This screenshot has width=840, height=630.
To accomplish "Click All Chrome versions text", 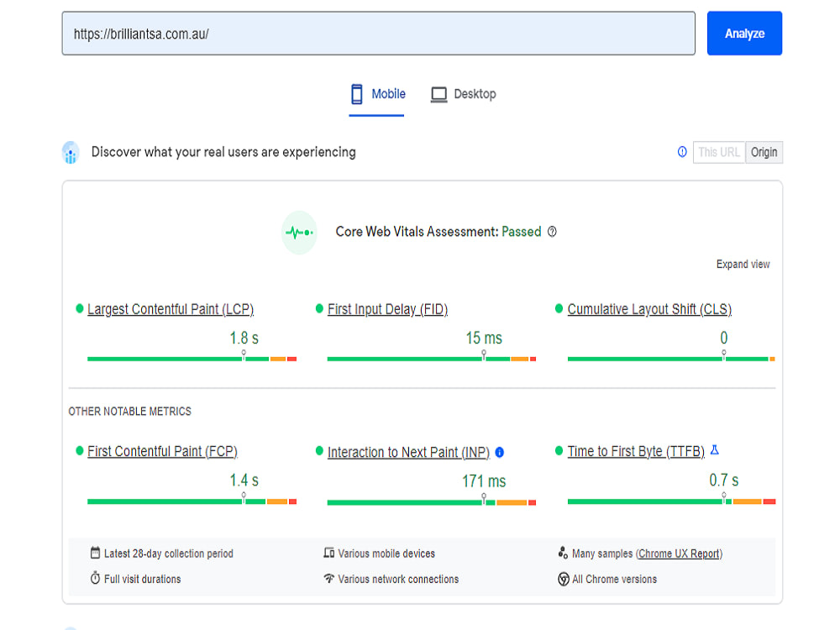I will click(x=615, y=579).
